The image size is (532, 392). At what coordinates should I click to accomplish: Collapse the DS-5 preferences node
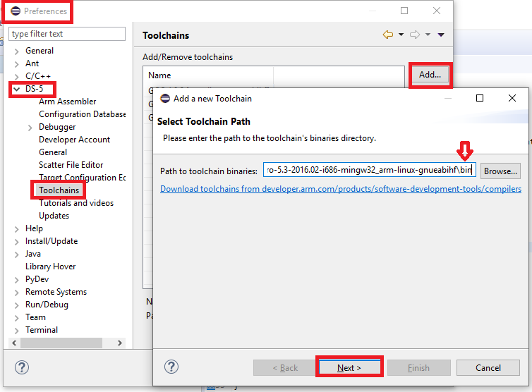coord(17,89)
